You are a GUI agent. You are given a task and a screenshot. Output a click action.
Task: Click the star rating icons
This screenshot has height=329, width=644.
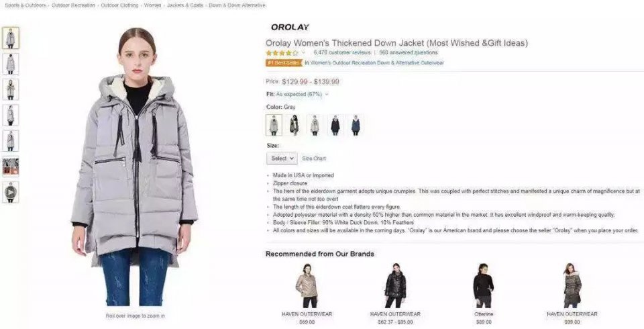[x=282, y=53]
